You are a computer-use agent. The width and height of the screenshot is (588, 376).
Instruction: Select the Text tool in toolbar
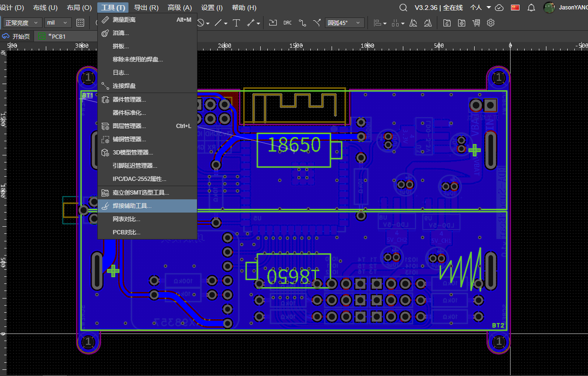(x=237, y=23)
